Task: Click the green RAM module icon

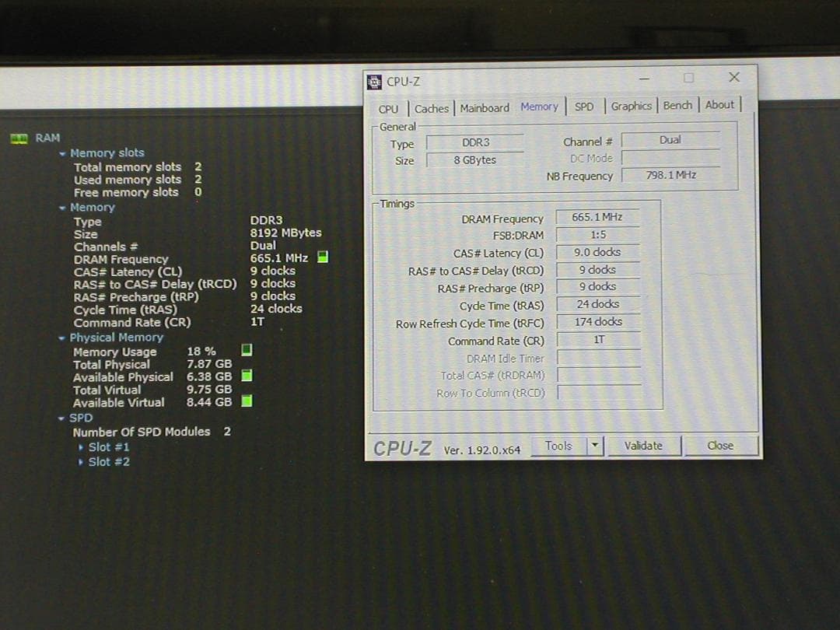Action: point(19,138)
